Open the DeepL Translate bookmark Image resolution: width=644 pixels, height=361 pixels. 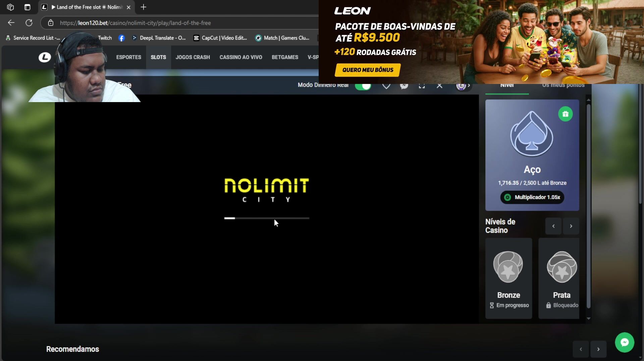pos(159,38)
